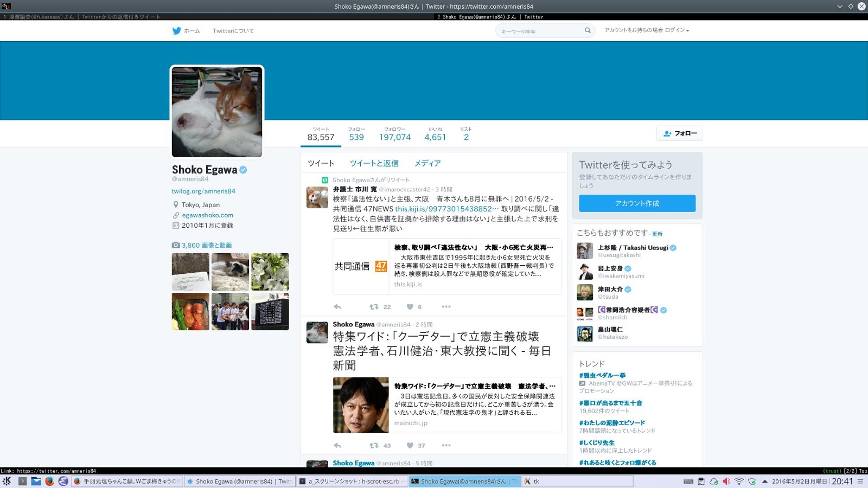Reply to the 特集ワイド クーデター tweet
This screenshot has width=868, height=488.
coord(337,446)
